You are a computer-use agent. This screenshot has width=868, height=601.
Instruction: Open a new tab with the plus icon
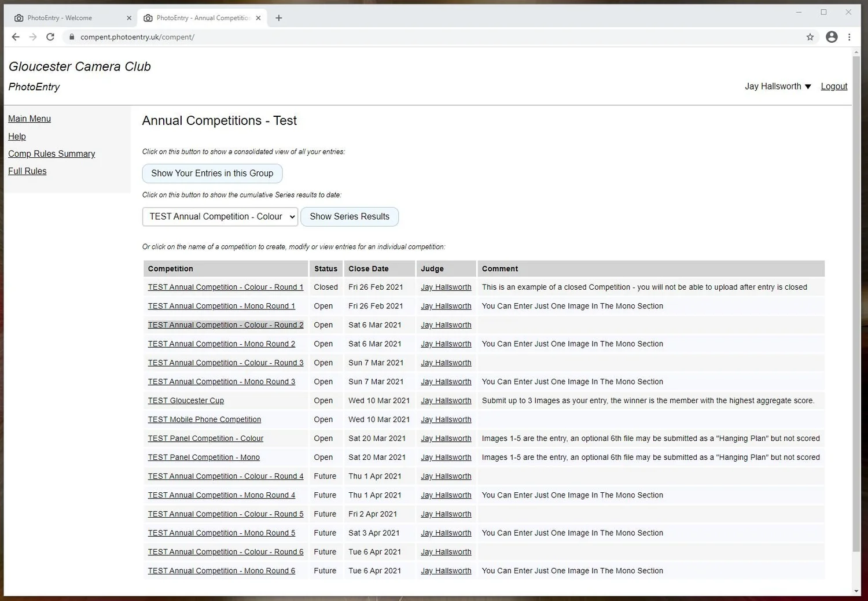(279, 18)
